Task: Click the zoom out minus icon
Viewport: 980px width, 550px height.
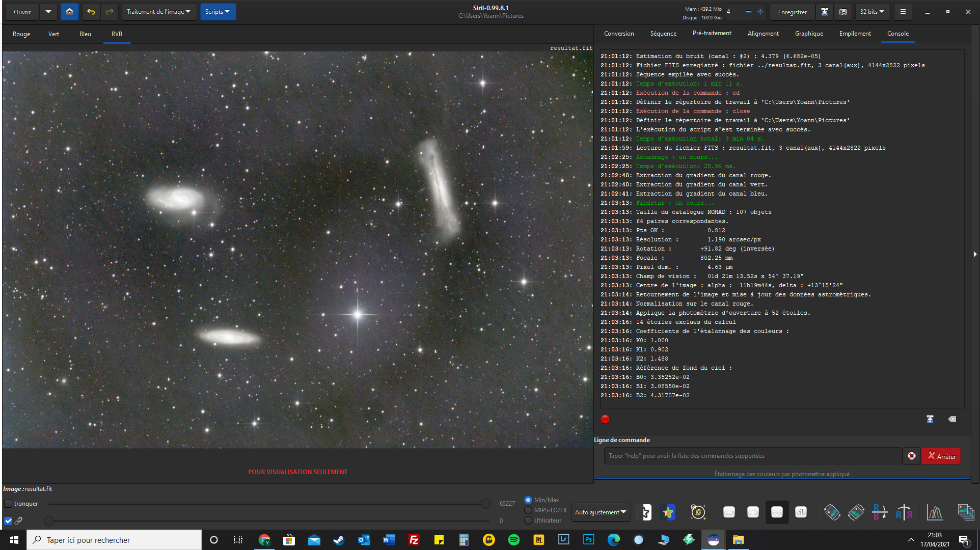Action: coord(729,512)
